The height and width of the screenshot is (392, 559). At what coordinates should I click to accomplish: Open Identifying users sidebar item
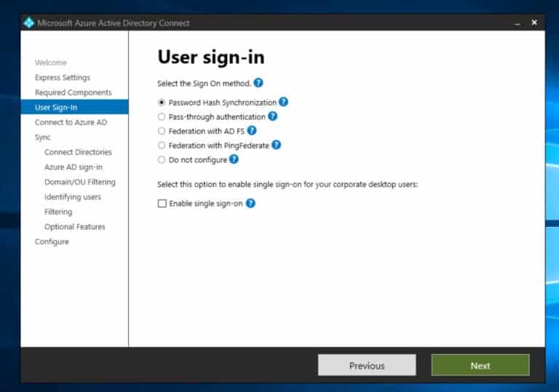click(x=73, y=197)
